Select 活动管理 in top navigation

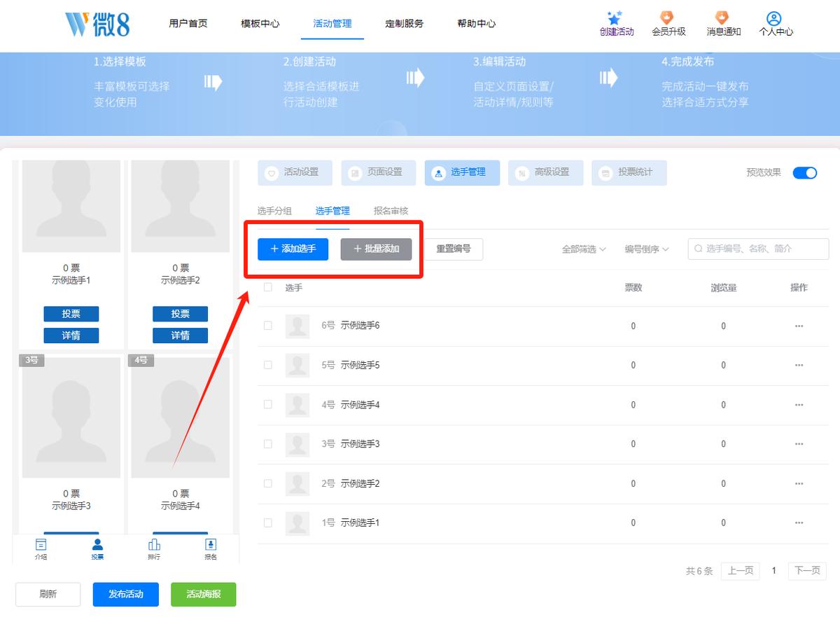pos(332,23)
